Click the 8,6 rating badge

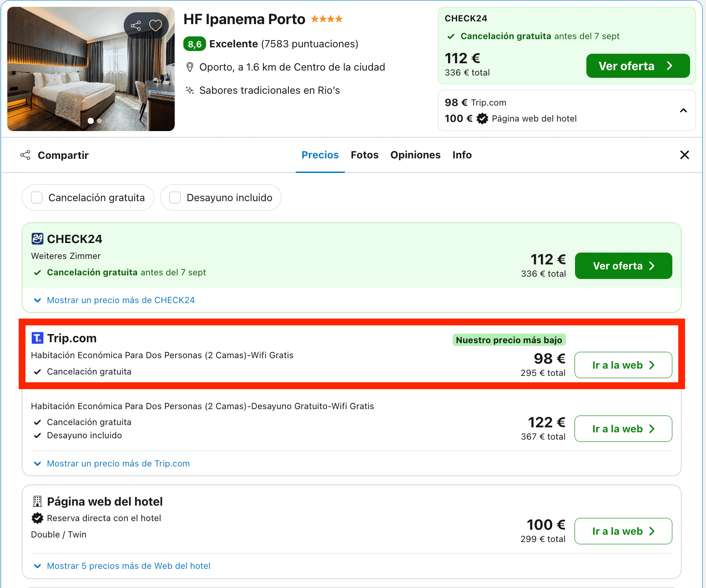195,44
